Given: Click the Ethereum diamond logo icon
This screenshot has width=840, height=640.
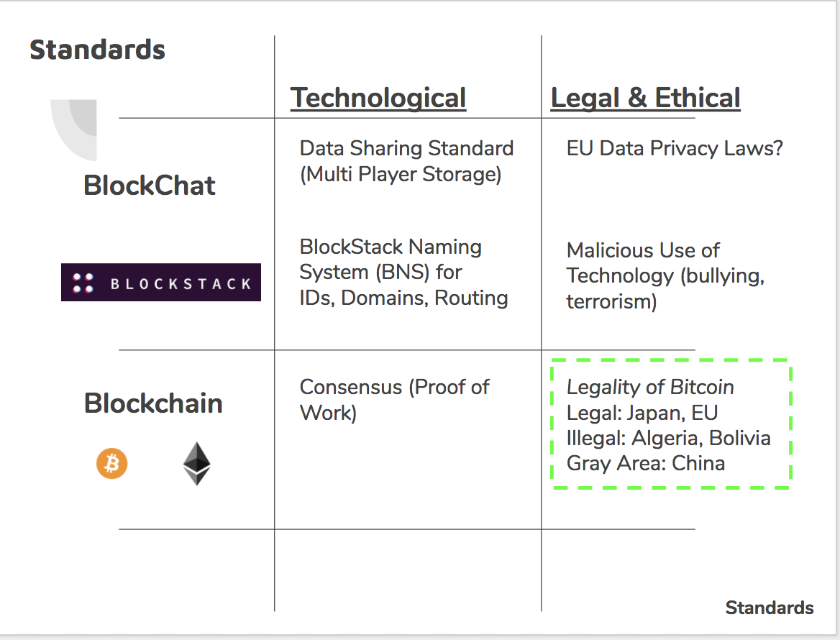Looking at the screenshot, I should (196, 464).
